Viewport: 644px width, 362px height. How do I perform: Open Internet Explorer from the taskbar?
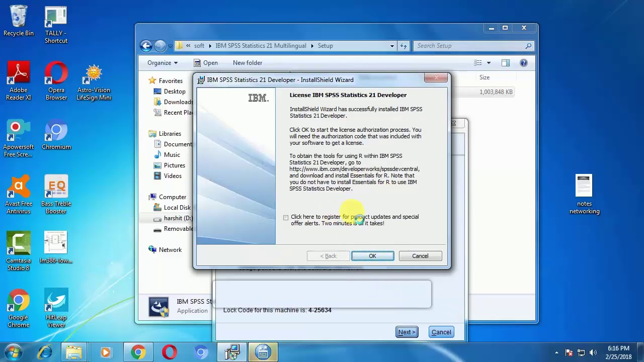click(45, 352)
